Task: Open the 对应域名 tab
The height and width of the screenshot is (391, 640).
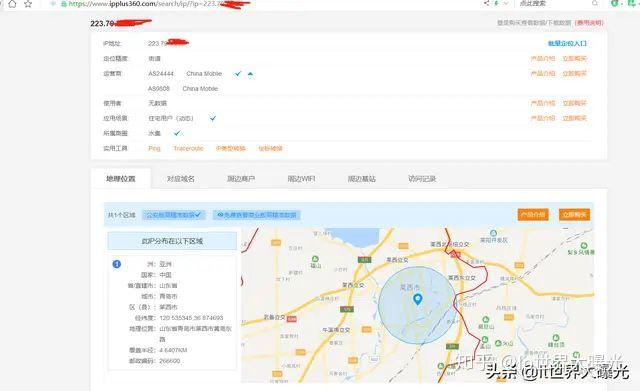Action: click(x=181, y=178)
